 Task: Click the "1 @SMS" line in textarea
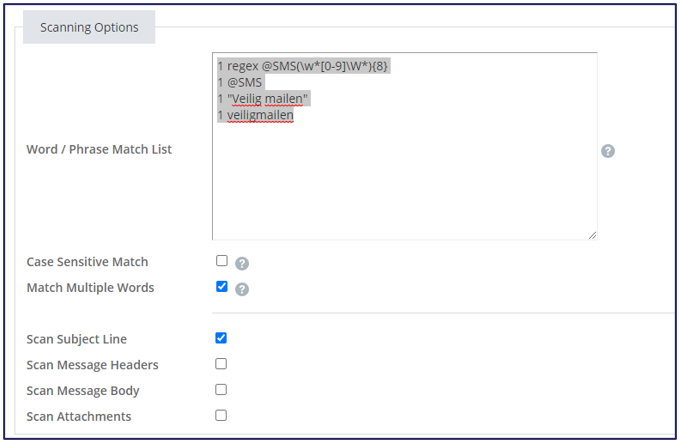click(x=240, y=82)
